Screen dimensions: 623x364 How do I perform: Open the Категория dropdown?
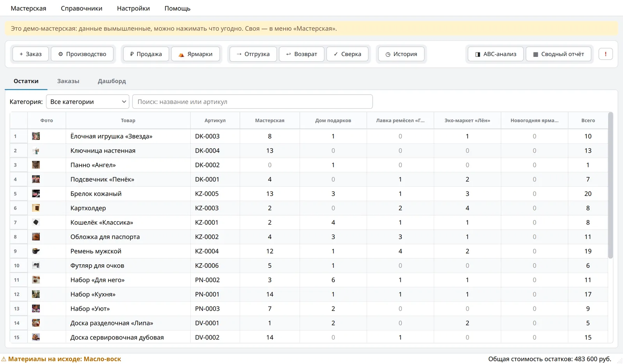point(88,102)
